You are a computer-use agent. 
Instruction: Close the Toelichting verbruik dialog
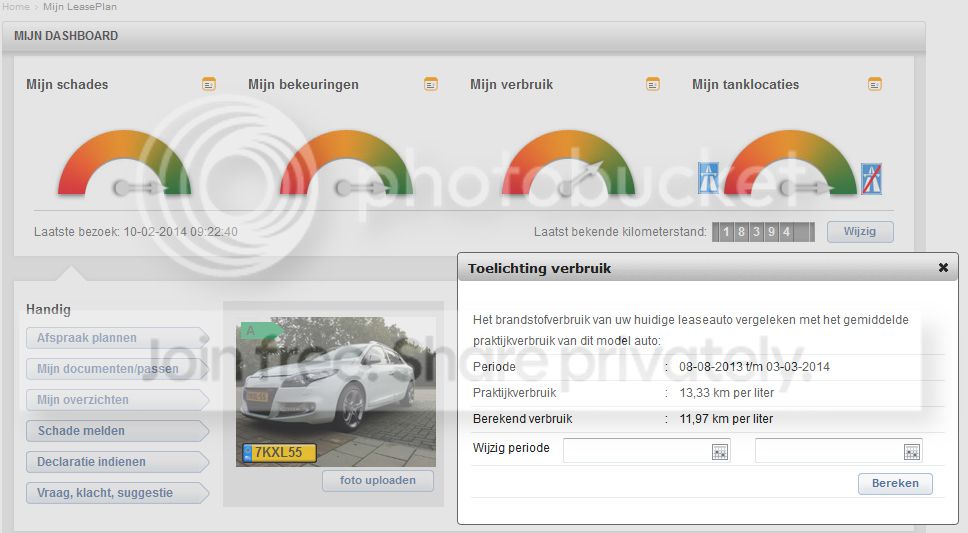pos(943,268)
